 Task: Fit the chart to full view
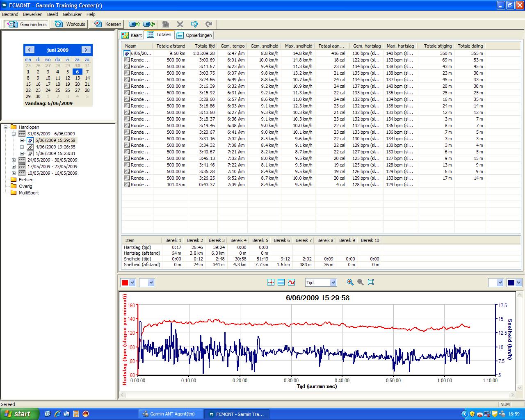(x=371, y=282)
